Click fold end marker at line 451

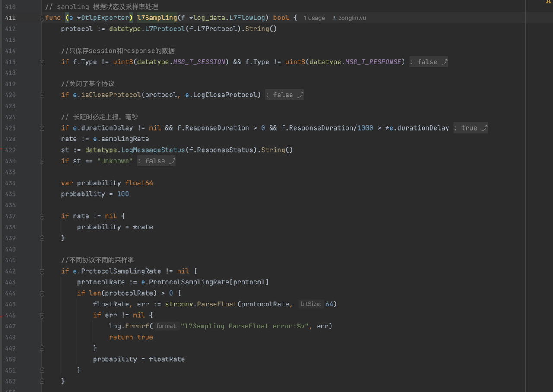tap(42, 370)
